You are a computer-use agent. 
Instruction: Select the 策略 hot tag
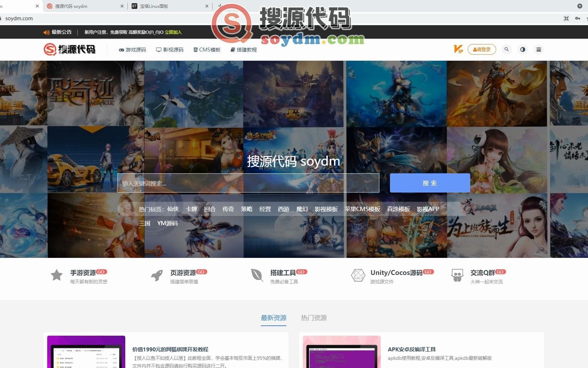tap(247, 209)
